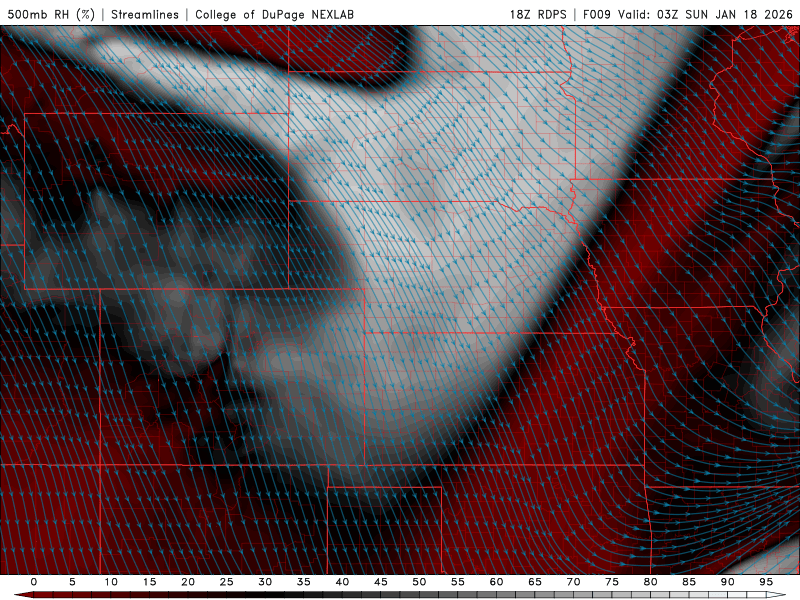Viewport: 800px width, 600px height.
Task: Click the "65" colorbar scale label
Action: pyautogui.click(x=535, y=582)
